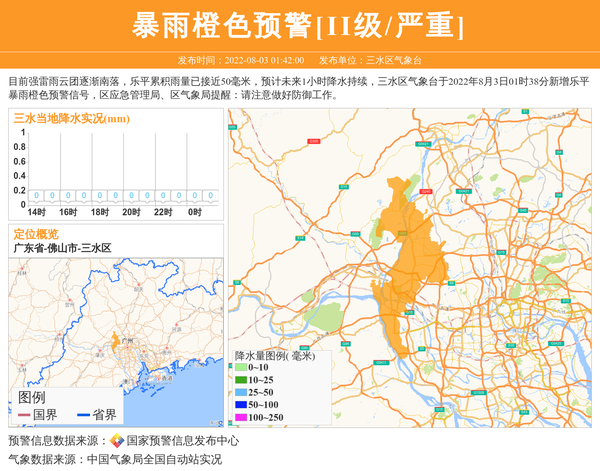600x471 pixels.
Task: Click the 25~50 light blue legend swatch
Action: [x=240, y=392]
